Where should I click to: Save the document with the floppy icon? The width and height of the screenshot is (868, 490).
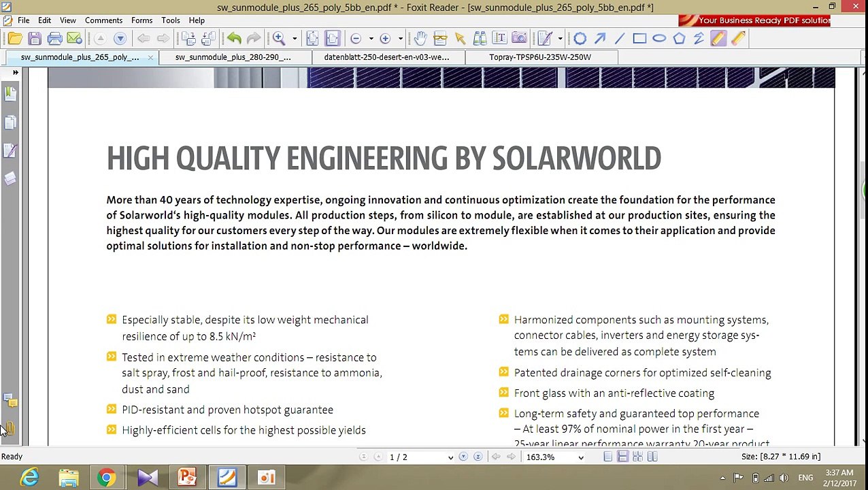tap(35, 39)
